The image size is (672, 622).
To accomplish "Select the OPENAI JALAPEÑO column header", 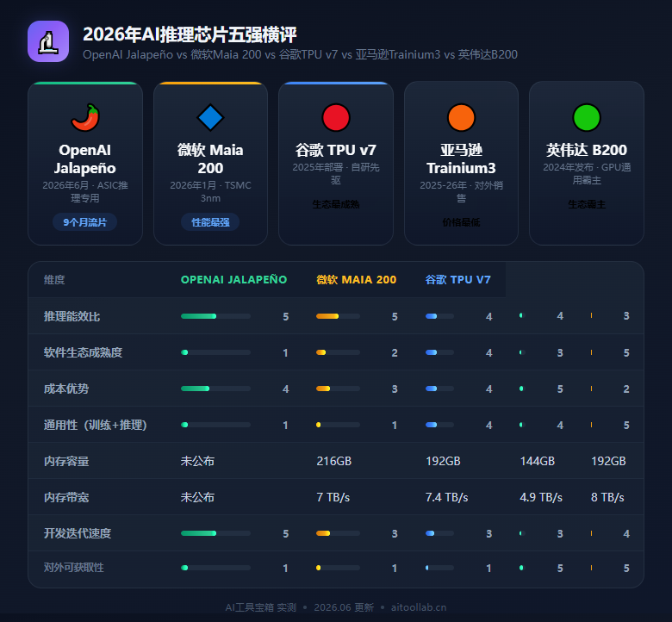I will [x=234, y=279].
